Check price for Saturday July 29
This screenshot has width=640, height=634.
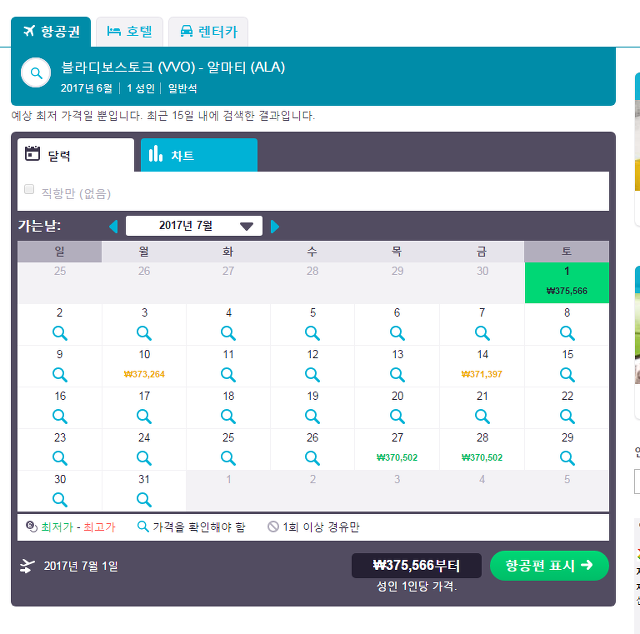pyautogui.click(x=567, y=458)
